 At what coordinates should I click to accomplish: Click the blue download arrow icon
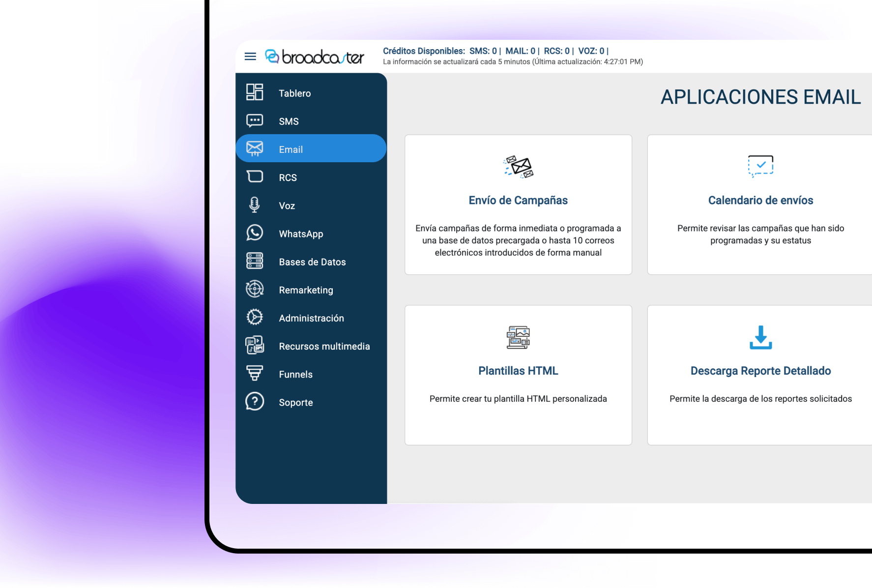coord(760,338)
